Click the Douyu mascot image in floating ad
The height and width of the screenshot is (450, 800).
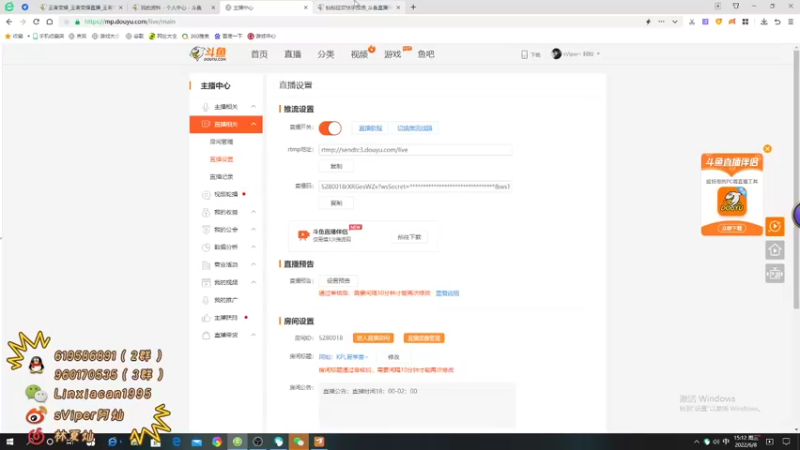pyautogui.click(x=732, y=201)
